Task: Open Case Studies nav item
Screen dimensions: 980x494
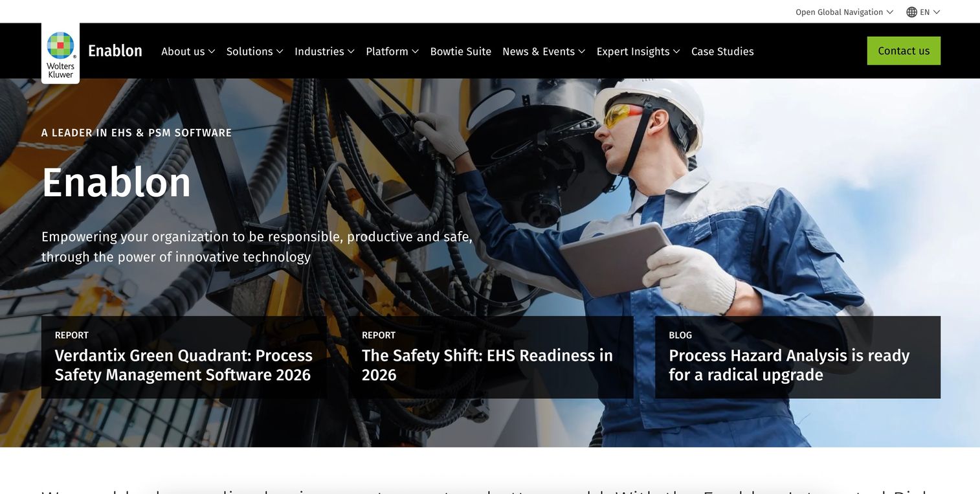Action: coord(722,51)
